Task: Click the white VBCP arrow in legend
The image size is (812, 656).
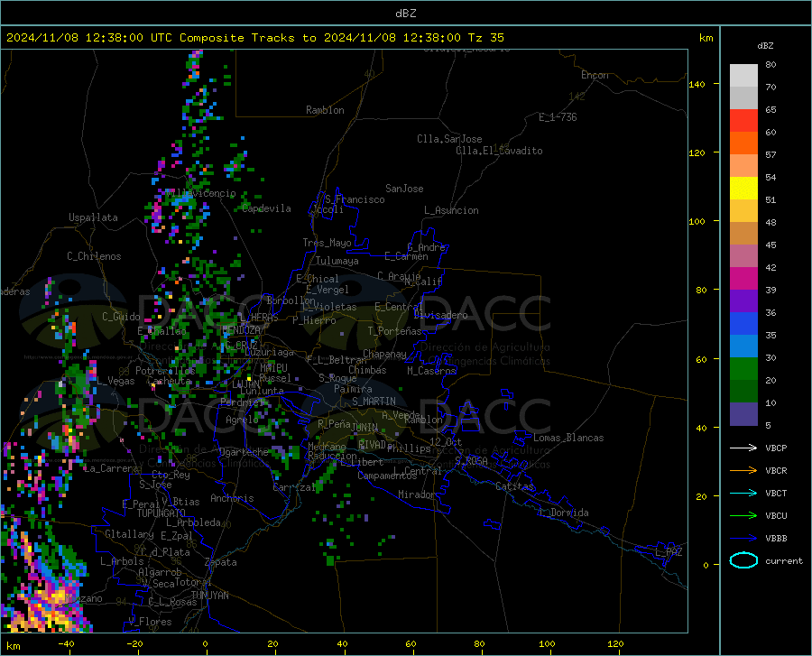Action: click(743, 448)
